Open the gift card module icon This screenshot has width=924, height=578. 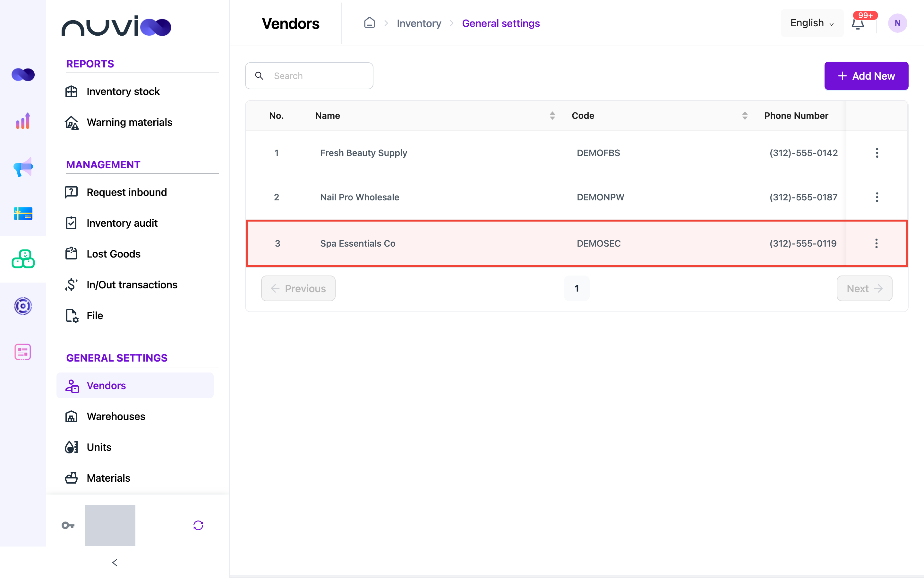pos(23,213)
